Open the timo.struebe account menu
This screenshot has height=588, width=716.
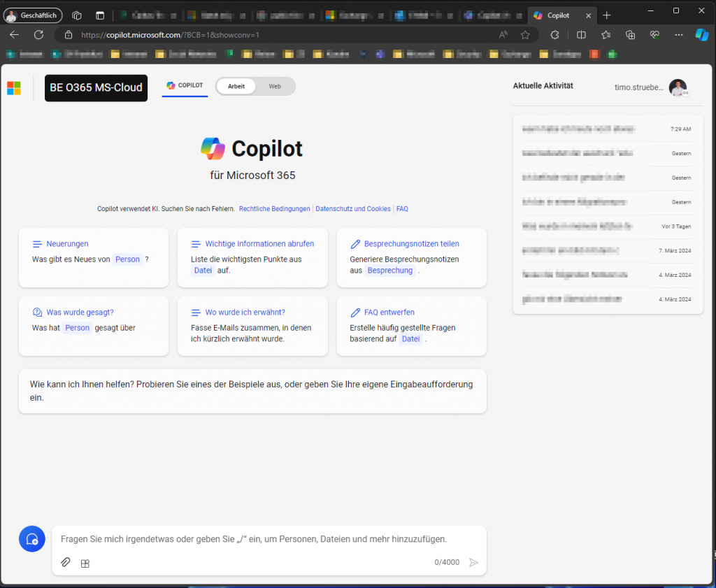tap(677, 87)
